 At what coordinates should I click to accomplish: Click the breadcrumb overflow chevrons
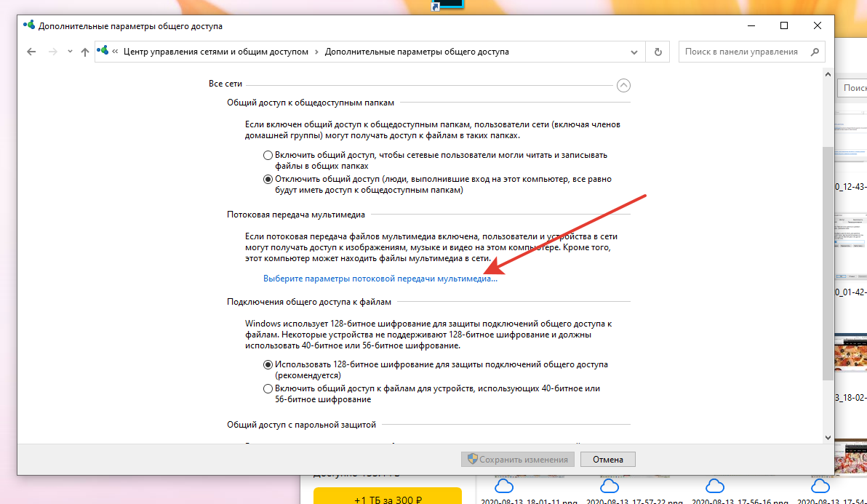point(115,52)
